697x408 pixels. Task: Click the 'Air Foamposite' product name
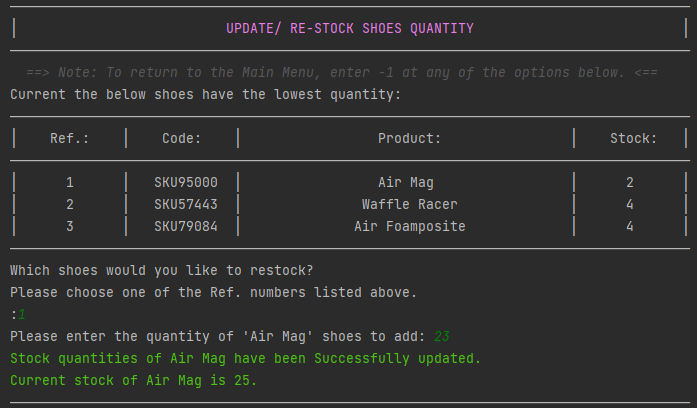pyautogui.click(x=409, y=226)
